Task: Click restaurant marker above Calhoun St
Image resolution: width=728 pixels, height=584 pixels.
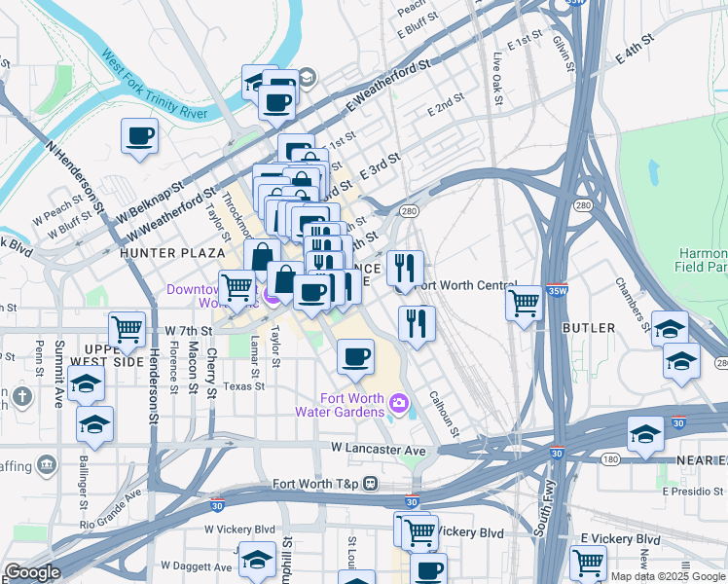Action: click(x=418, y=323)
